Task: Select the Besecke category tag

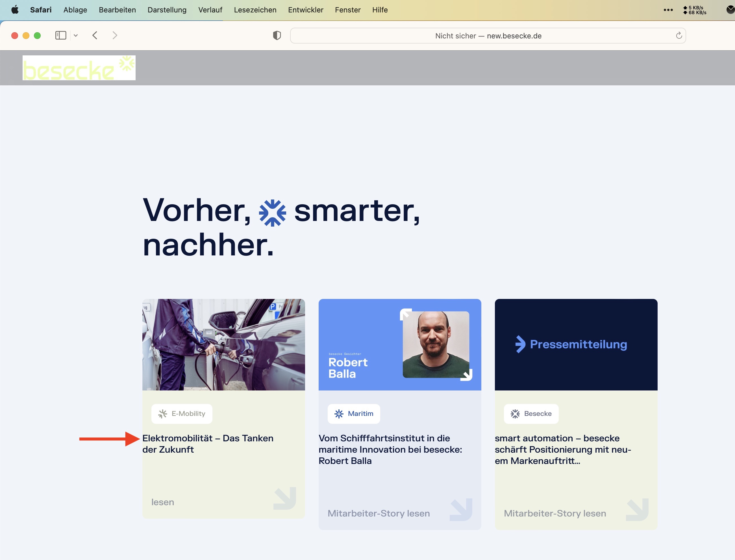Action: (531, 414)
